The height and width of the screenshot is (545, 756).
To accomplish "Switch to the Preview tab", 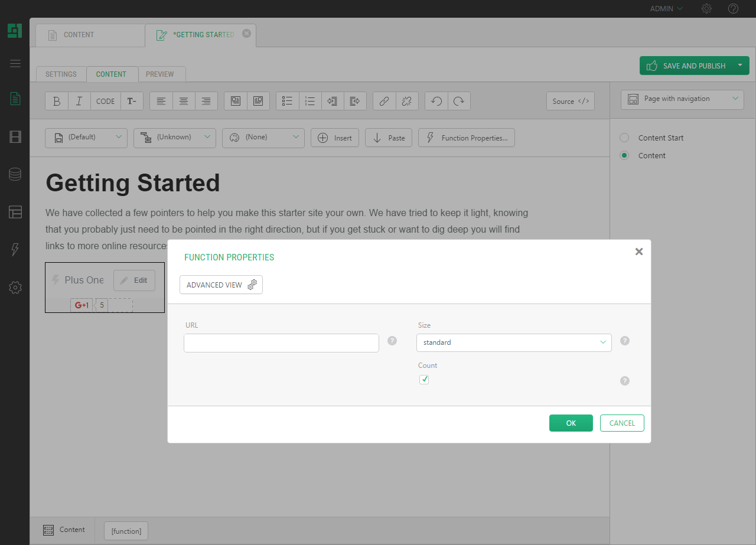I will [160, 74].
